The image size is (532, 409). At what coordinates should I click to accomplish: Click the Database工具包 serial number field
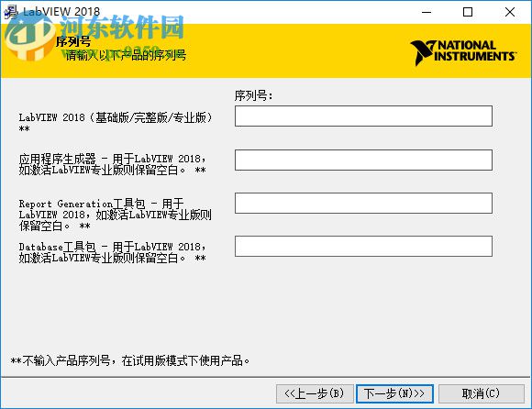[363, 246]
